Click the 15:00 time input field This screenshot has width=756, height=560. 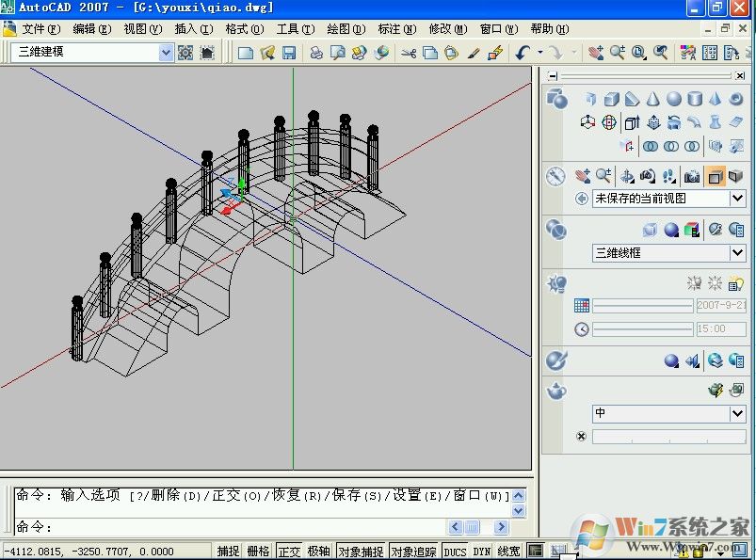tap(720, 328)
